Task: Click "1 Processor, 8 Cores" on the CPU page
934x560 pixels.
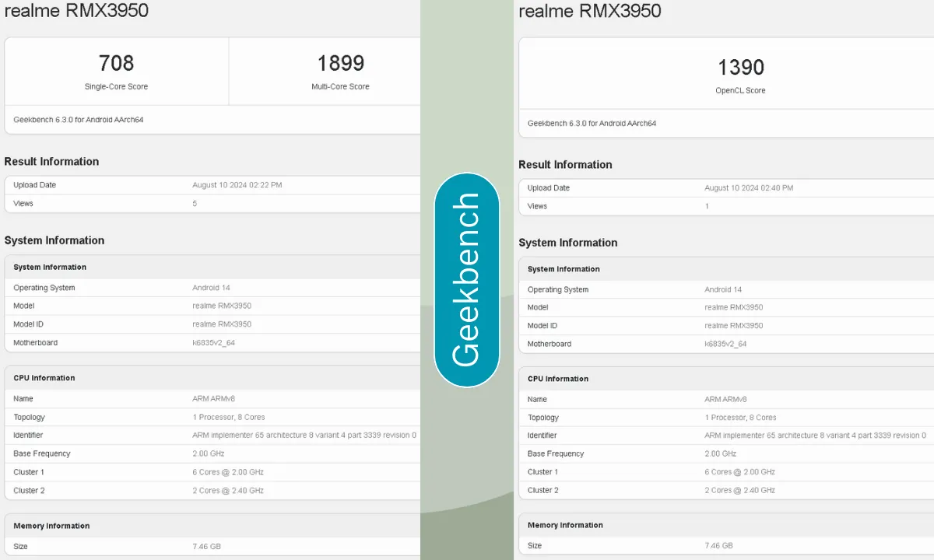Action: coord(229,418)
